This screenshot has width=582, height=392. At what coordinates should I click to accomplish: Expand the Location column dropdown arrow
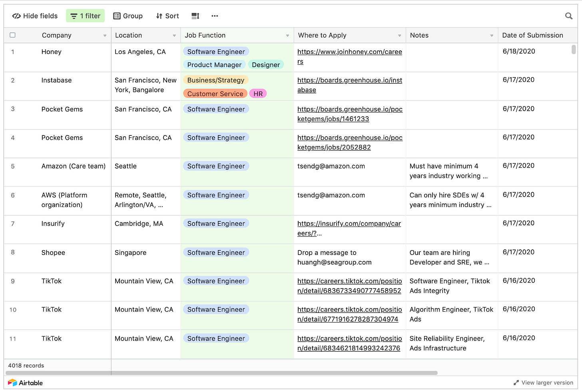174,36
